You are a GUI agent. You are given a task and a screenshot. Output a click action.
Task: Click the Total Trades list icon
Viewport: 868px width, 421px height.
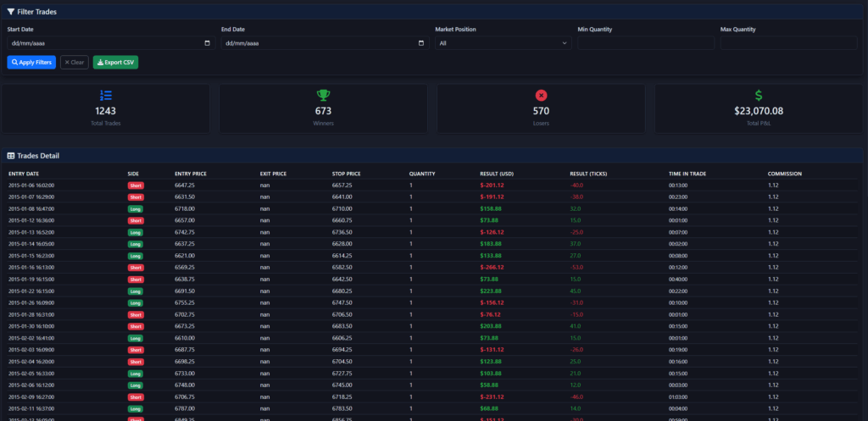[106, 96]
